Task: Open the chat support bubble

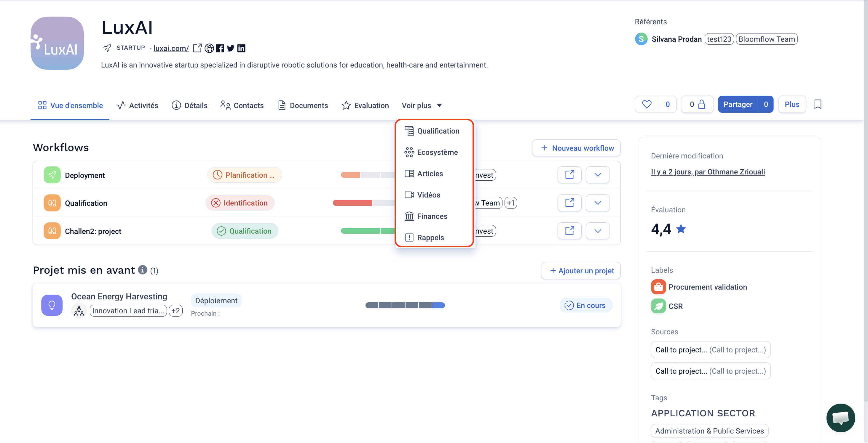Action: click(x=840, y=418)
